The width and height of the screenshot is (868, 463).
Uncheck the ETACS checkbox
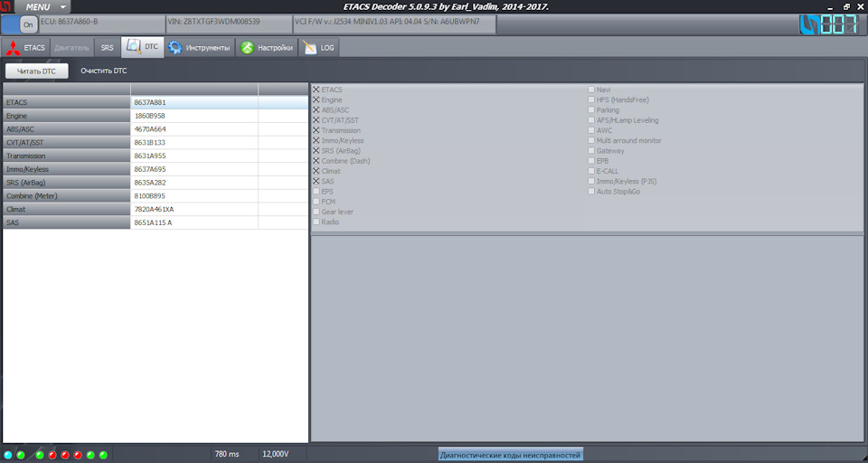coord(316,90)
